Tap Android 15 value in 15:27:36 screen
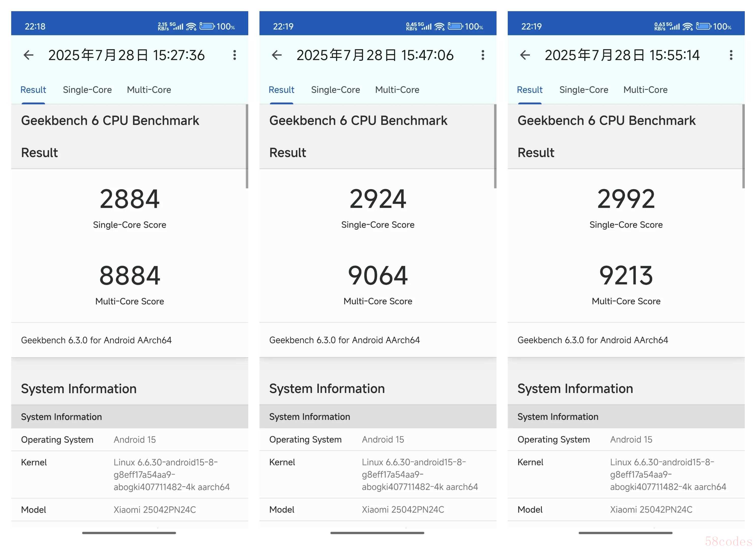This screenshot has width=756, height=549. click(135, 440)
